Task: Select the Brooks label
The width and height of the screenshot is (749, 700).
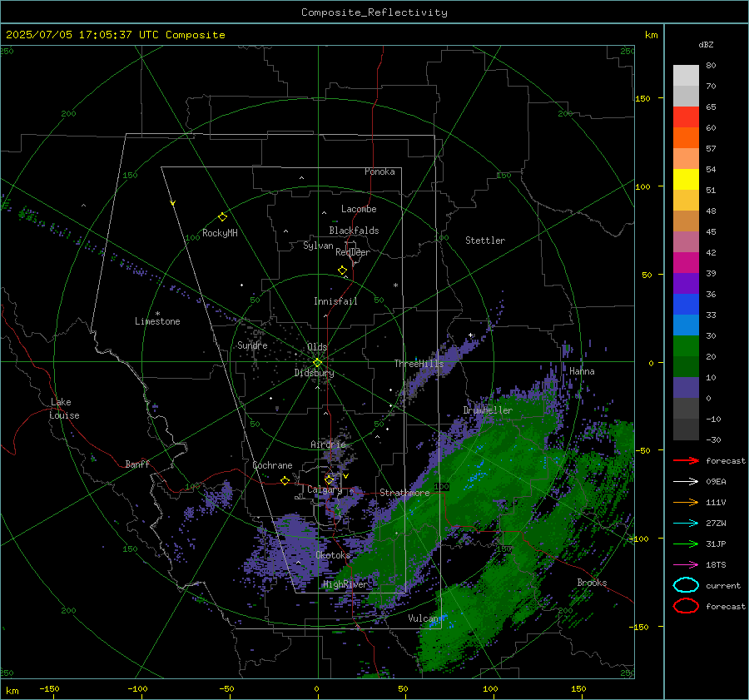Action: 592,583
